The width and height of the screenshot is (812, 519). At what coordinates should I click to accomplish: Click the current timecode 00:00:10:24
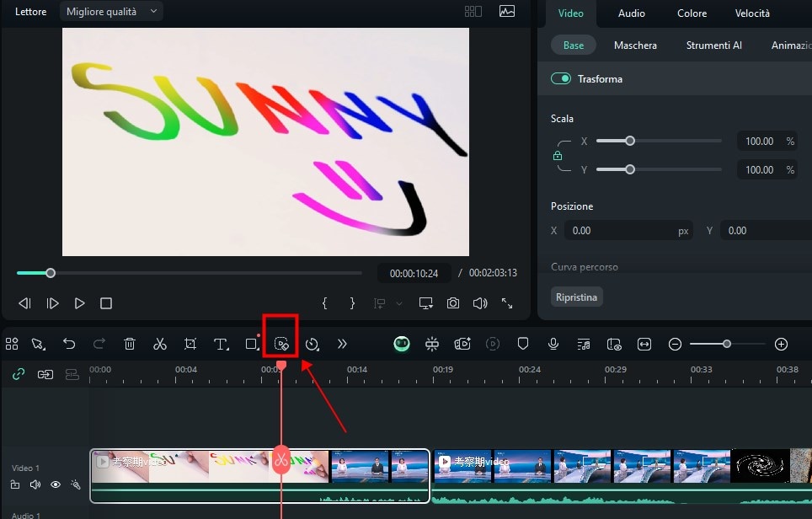(x=414, y=273)
